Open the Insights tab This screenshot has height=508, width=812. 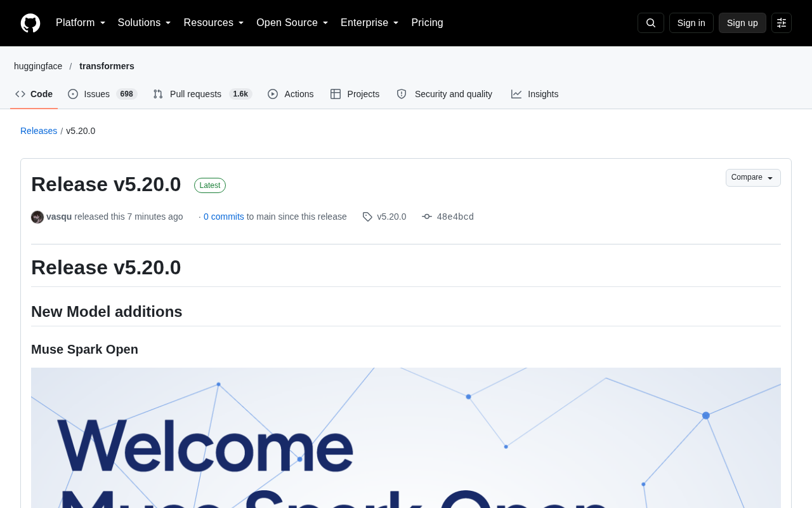click(535, 94)
